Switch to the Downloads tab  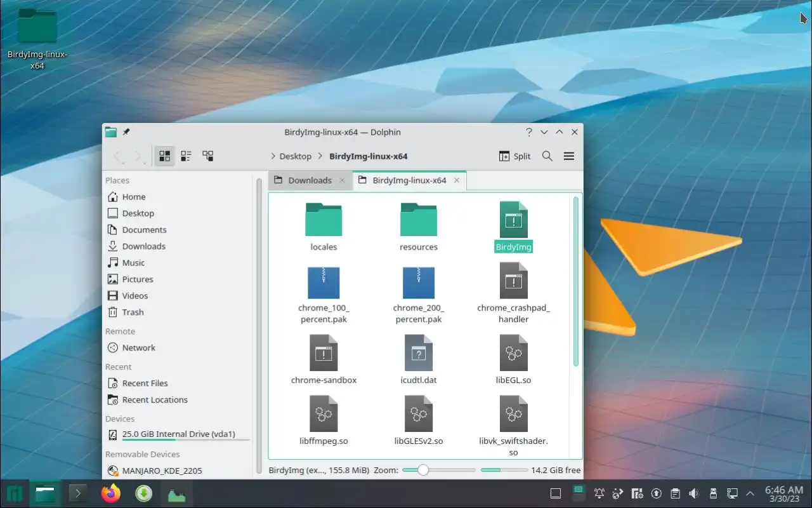pyautogui.click(x=310, y=180)
